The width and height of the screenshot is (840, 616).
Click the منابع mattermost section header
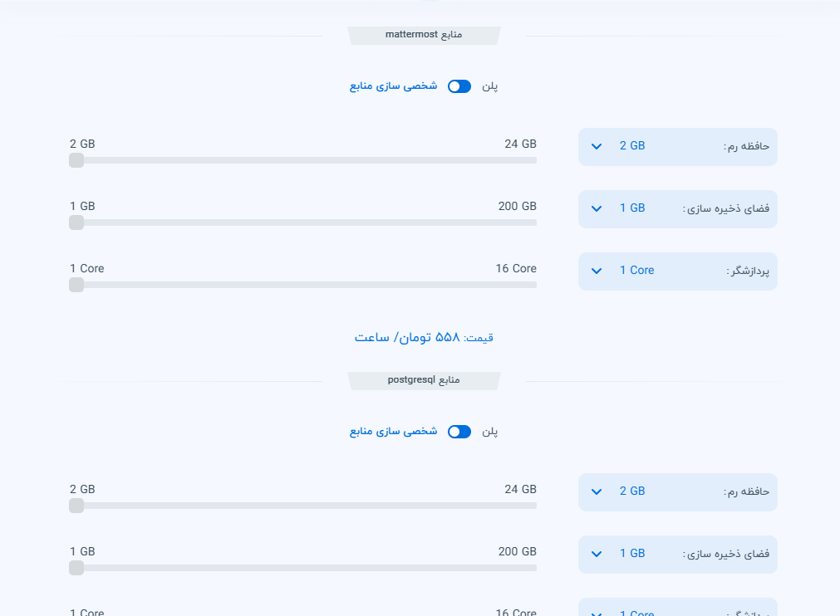tap(424, 35)
